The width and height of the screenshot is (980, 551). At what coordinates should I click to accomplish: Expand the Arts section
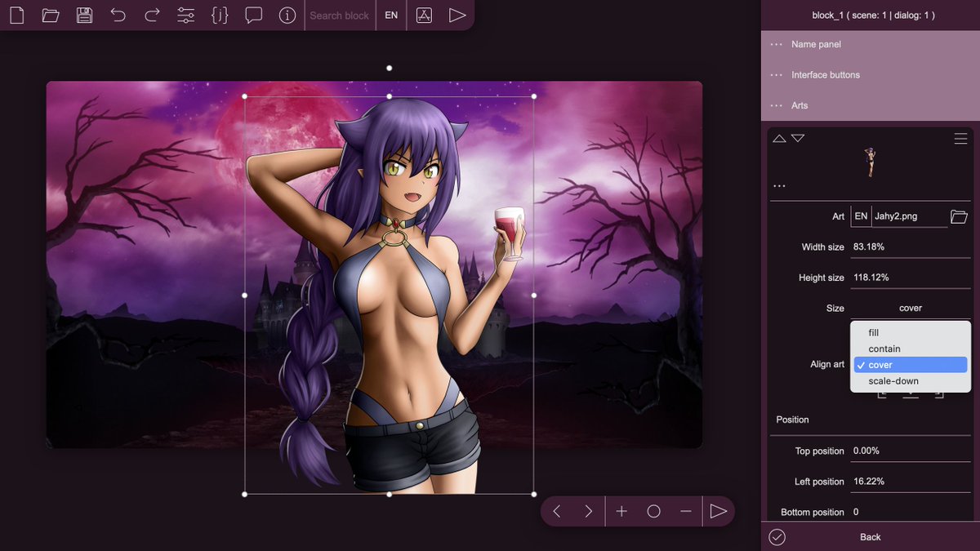(x=871, y=105)
